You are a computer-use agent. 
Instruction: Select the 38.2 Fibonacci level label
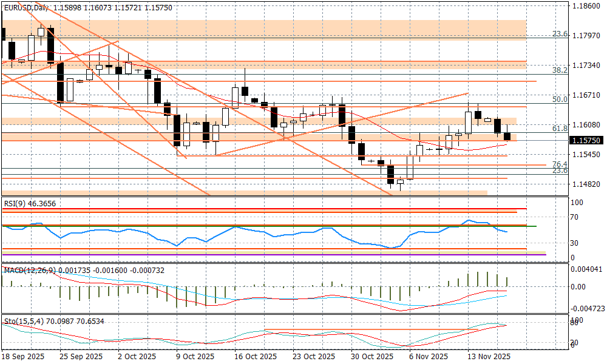coord(559,70)
